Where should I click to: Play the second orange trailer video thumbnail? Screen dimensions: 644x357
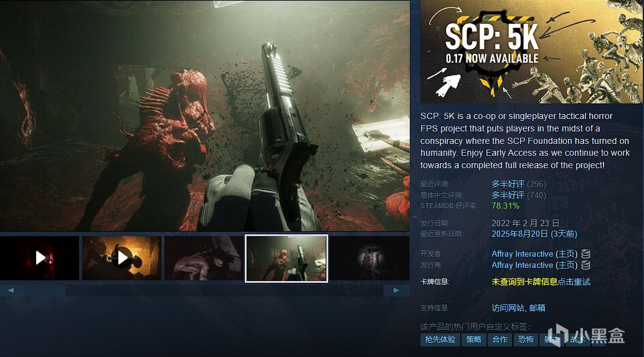tap(121, 258)
